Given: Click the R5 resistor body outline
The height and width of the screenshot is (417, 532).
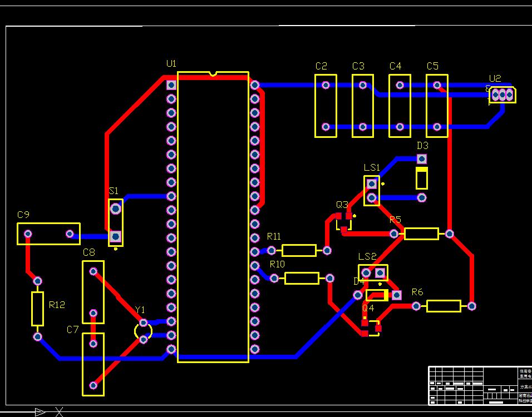Looking at the screenshot, I should pos(421,234).
